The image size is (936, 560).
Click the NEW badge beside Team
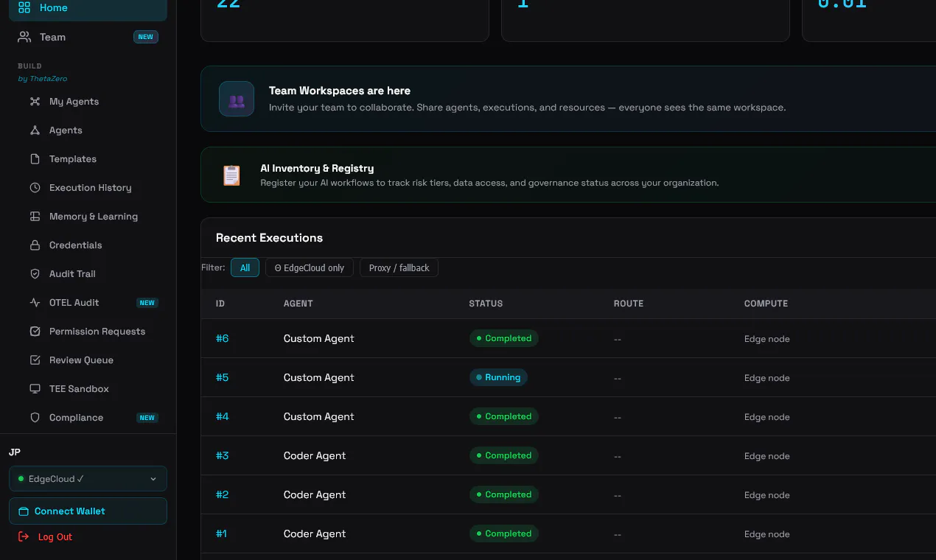[x=146, y=37]
